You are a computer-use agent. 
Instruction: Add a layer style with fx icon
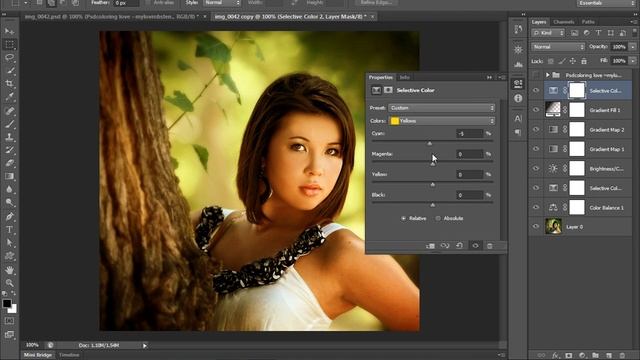(x=556, y=356)
